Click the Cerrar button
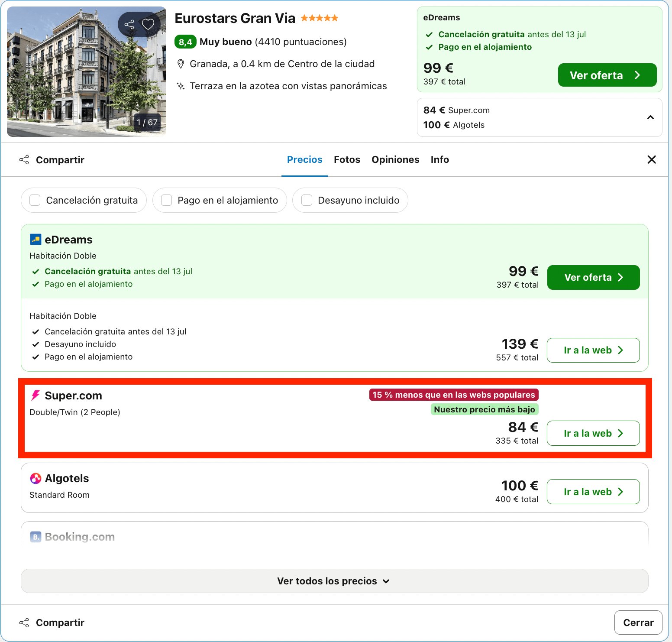This screenshot has width=672, height=642. 638,623
